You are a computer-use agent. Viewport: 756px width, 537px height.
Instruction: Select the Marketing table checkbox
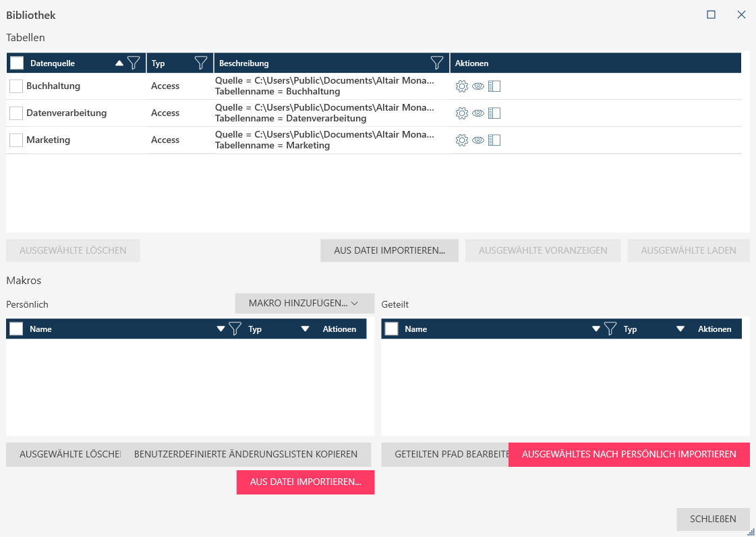pos(16,140)
